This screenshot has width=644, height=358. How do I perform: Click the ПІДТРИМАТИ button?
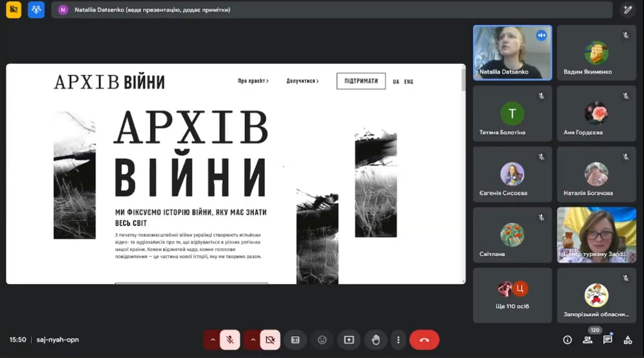coord(361,81)
